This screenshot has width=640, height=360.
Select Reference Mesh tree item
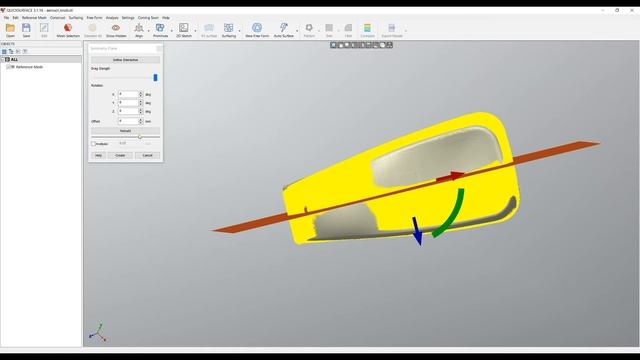[29, 67]
